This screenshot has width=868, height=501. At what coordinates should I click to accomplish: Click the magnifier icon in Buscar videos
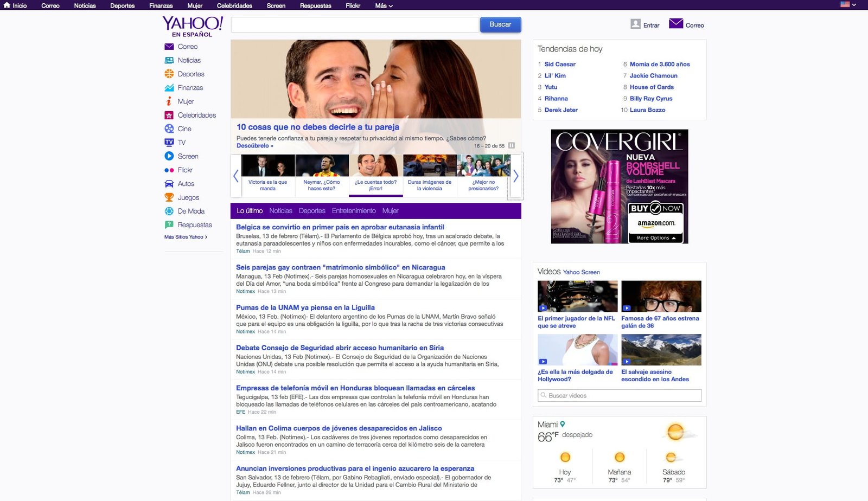coord(543,395)
